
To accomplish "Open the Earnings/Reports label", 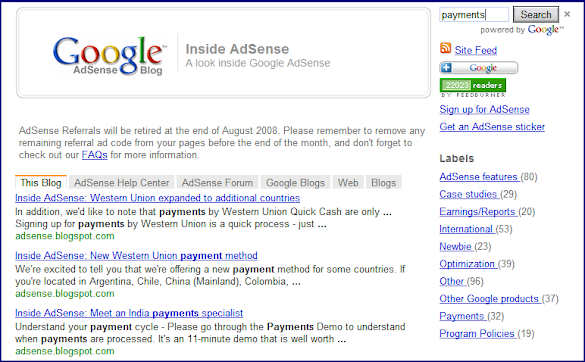I will click(478, 212).
